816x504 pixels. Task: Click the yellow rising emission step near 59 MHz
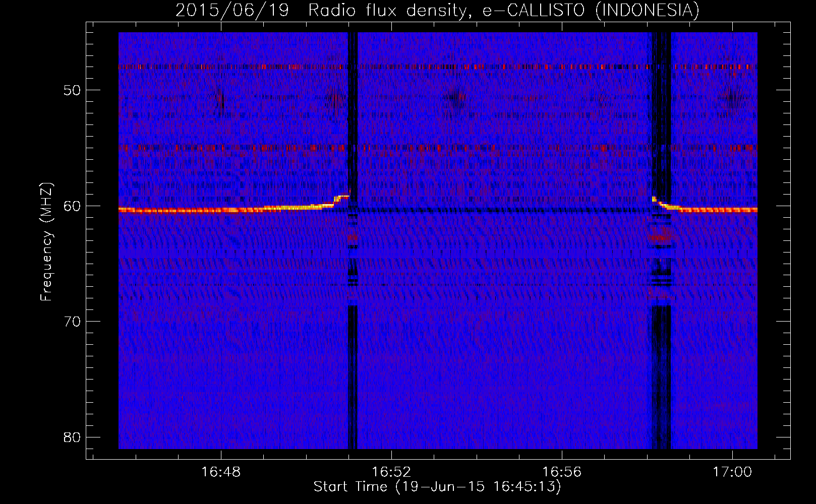click(x=341, y=198)
